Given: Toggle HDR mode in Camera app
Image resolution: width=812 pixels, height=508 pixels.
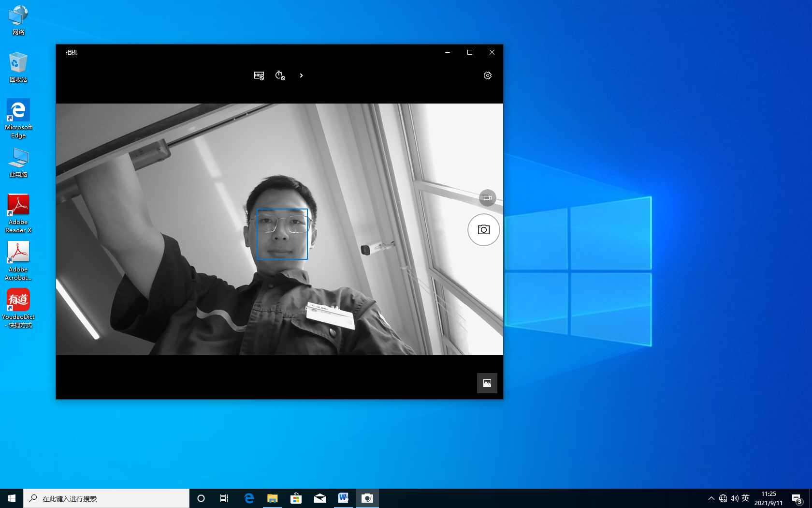Looking at the screenshot, I should click(259, 75).
